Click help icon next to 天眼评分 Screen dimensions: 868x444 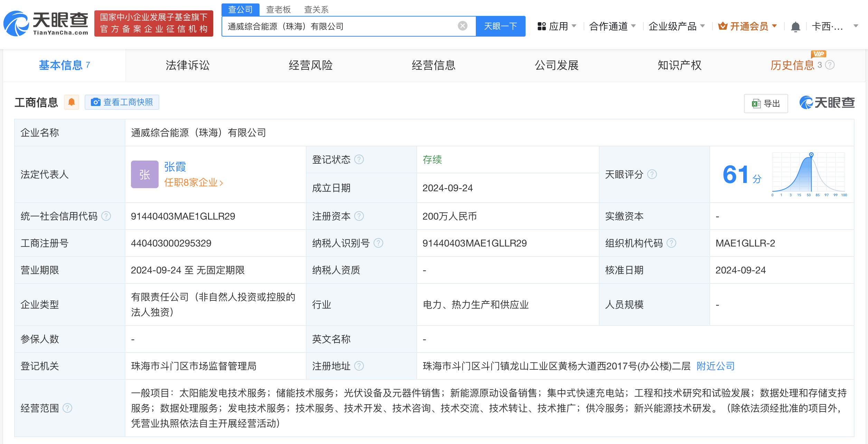[x=652, y=174]
